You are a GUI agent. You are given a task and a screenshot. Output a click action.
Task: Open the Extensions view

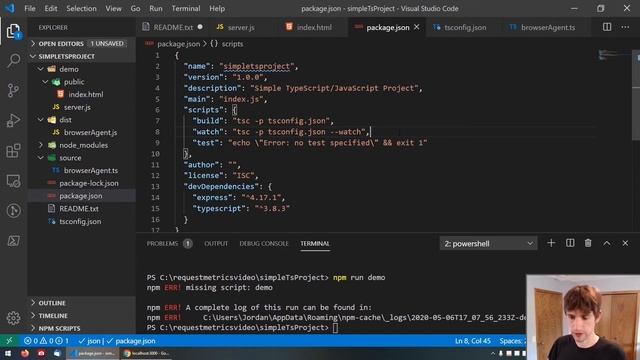pos(13,150)
